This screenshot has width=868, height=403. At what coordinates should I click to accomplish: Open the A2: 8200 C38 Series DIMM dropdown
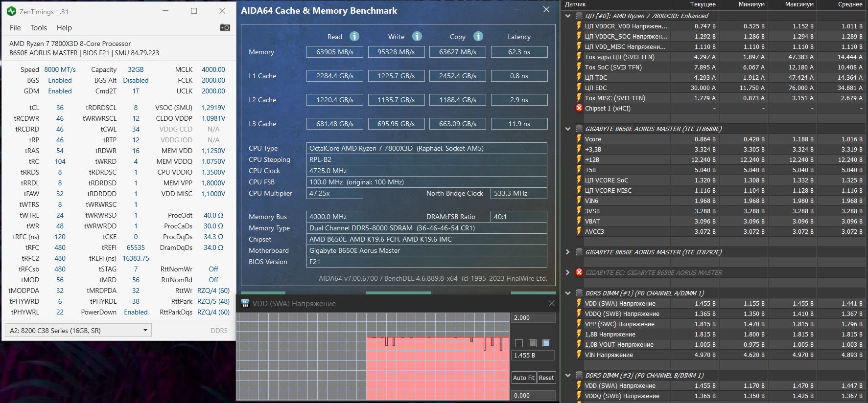(78, 331)
